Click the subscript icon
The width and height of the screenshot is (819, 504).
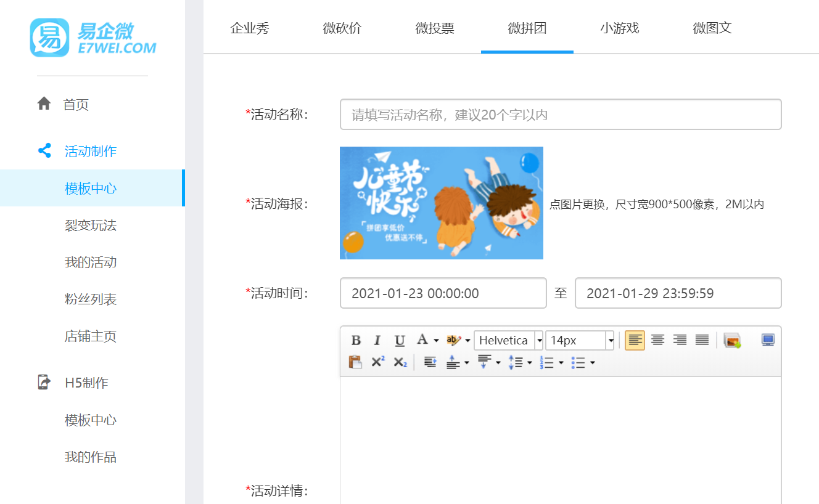[399, 362]
